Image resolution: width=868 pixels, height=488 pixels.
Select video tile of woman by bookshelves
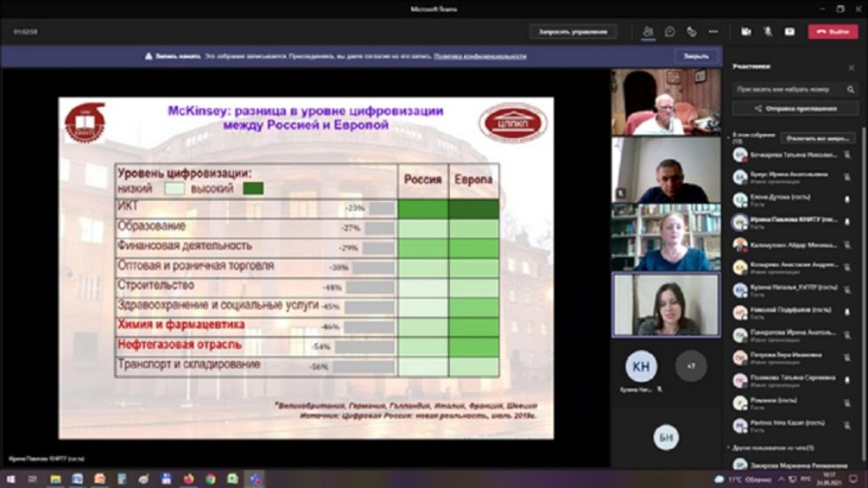pos(666,237)
